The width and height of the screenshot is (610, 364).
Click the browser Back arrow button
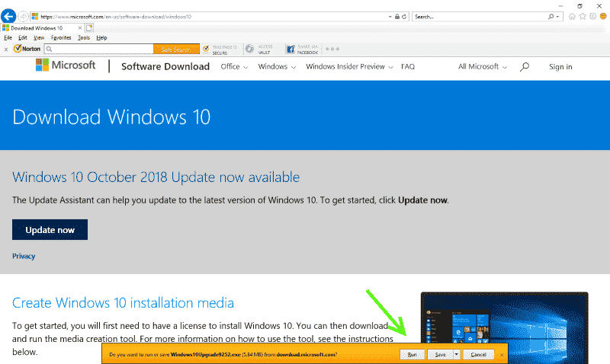click(8, 16)
